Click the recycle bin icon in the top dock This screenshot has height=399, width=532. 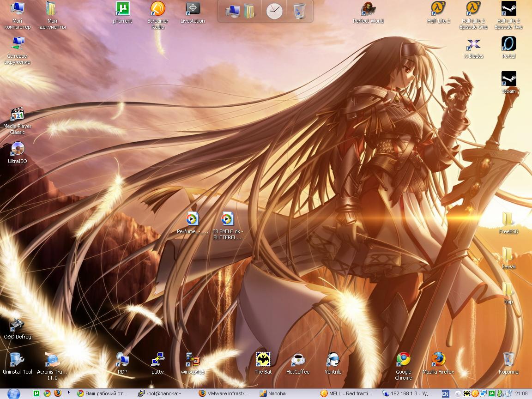click(x=299, y=12)
